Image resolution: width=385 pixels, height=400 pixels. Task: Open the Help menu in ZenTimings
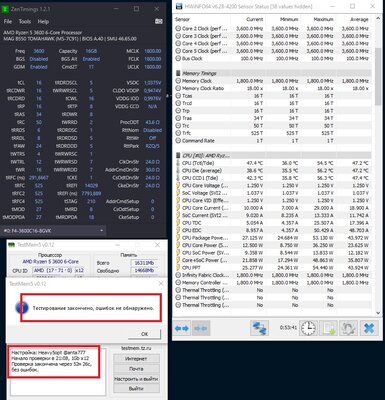click(43, 21)
